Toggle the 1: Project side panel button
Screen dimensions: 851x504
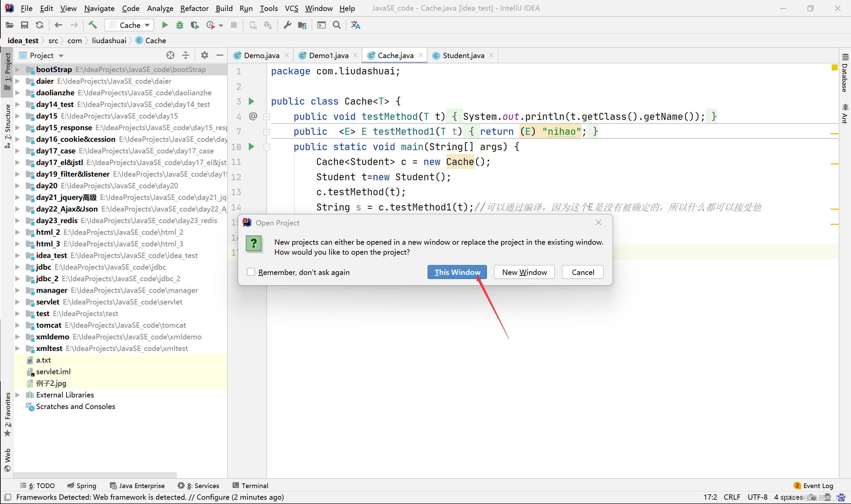pyautogui.click(x=8, y=72)
